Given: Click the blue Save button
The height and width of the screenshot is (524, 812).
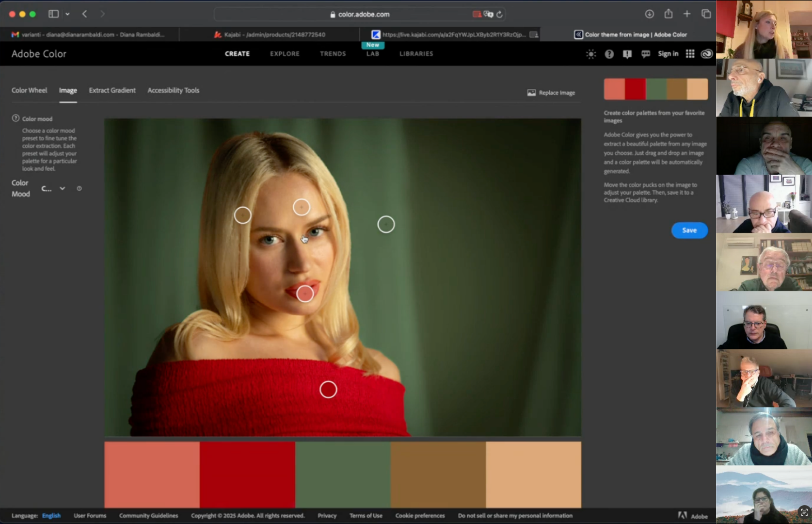Looking at the screenshot, I should [689, 230].
